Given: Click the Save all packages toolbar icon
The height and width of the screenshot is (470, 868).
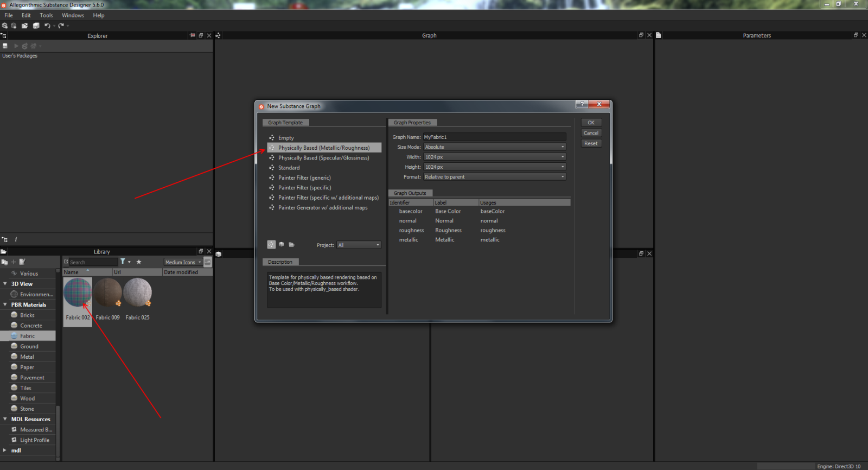Looking at the screenshot, I should point(36,26).
